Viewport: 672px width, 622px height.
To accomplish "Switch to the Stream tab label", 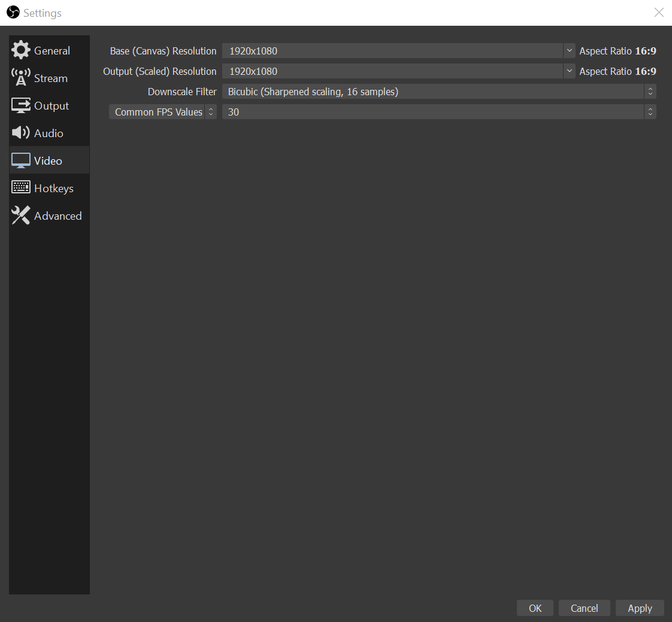I will pyautogui.click(x=51, y=78).
